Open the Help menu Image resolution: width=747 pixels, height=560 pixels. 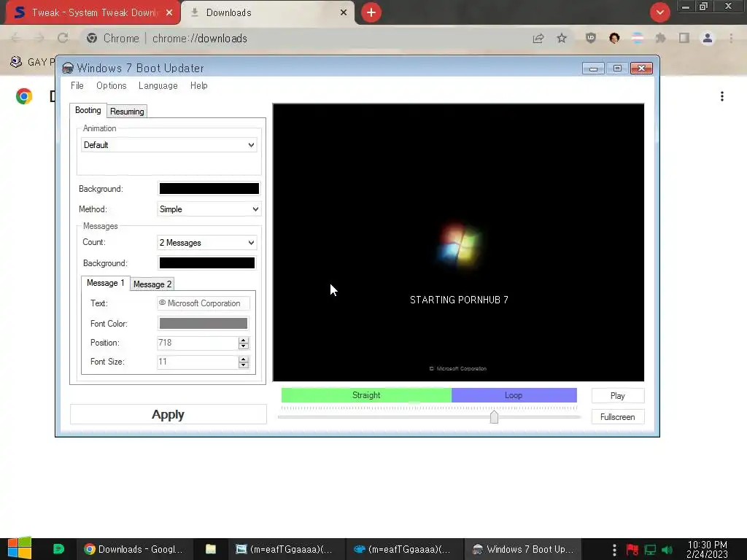(198, 86)
